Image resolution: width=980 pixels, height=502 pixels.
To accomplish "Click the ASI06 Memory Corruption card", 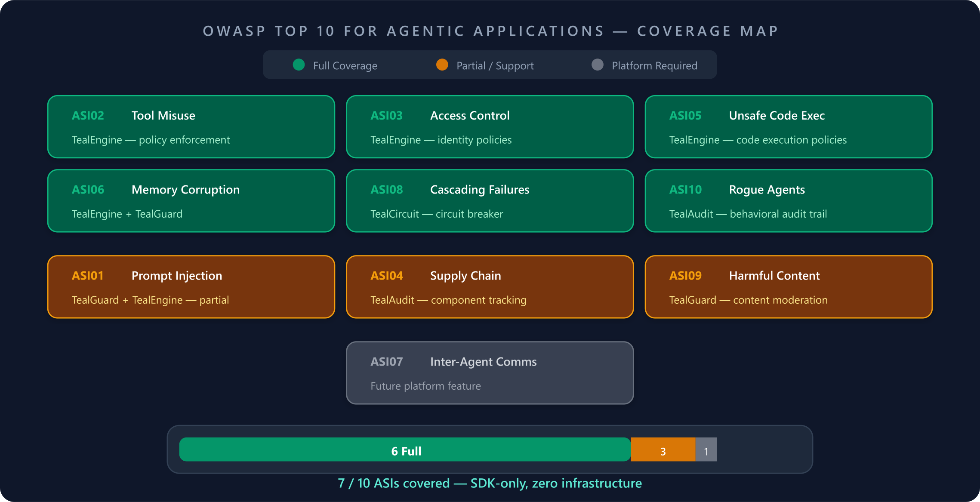I will click(191, 201).
